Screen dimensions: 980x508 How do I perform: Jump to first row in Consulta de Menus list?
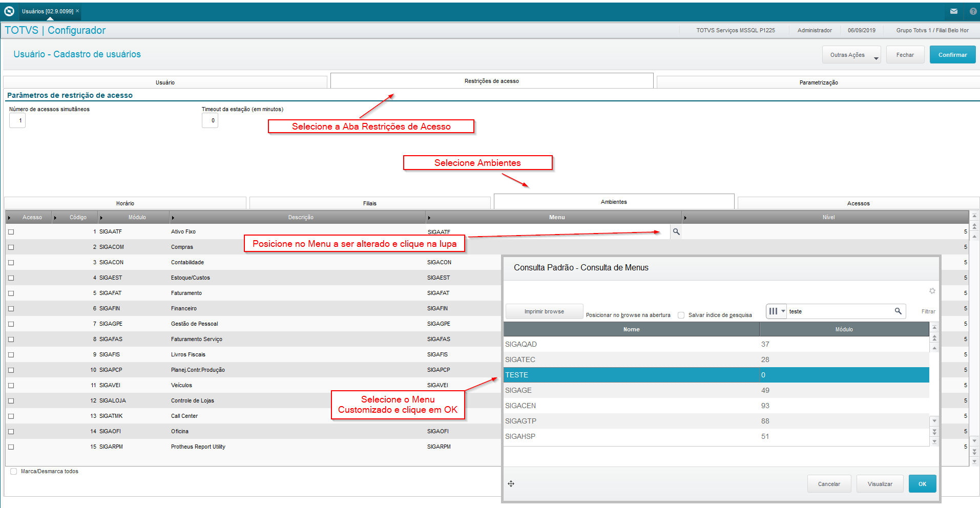pyautogui.click(x=934, y=327)
